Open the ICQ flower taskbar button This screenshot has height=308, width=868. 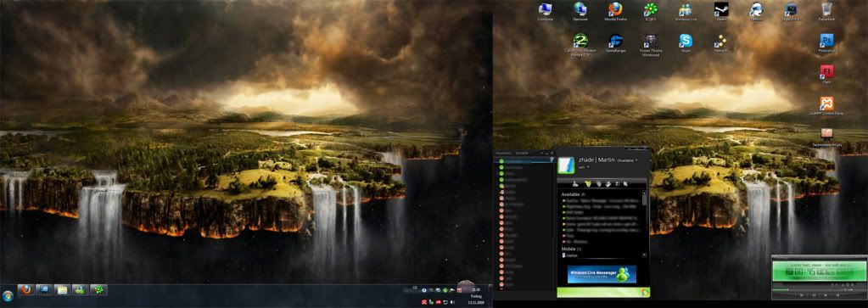click(x=98, y=289)
